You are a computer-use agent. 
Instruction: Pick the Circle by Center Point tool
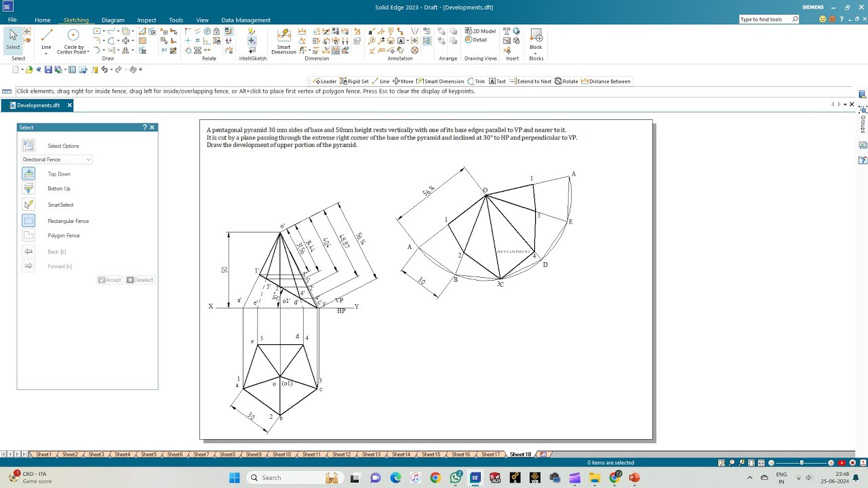pos(73,41)
